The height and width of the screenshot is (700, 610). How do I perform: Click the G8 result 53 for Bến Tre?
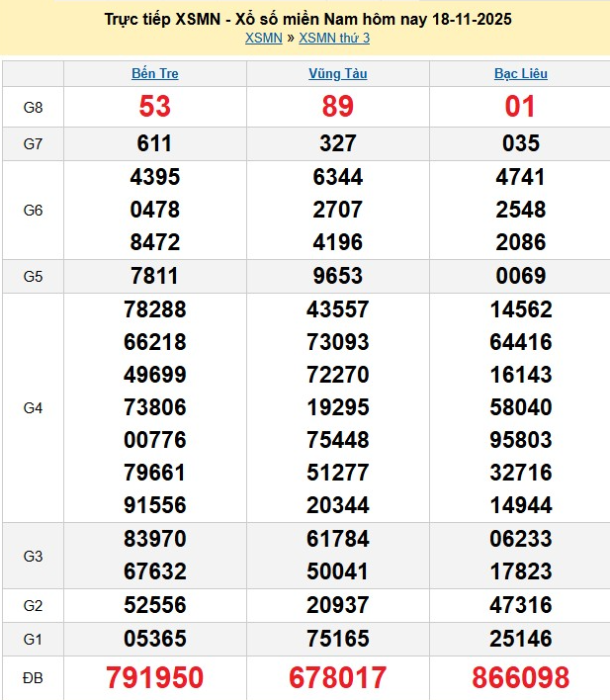155,107
